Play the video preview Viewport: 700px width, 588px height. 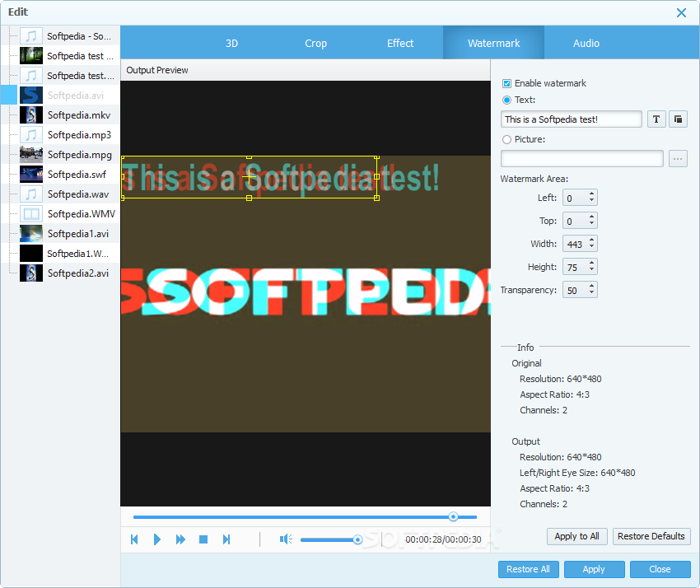pyautogui.click(x=156, y=539)
